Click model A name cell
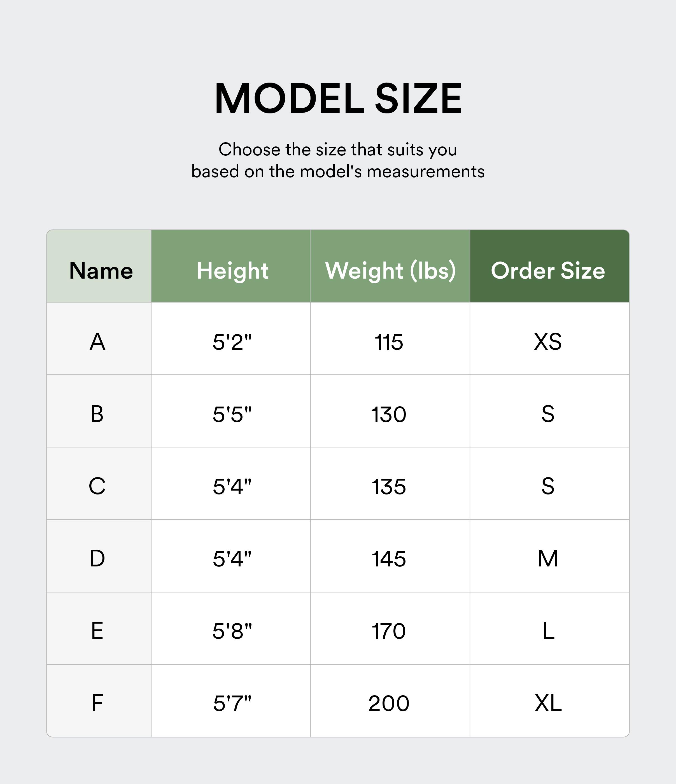The image size is (676, 784). click(x=97, y=342)
